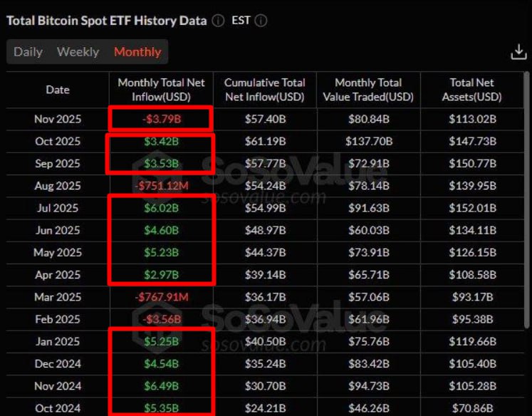This screenshot has height=416, width=532.
Task: Select the Nov 2025 date row
Action: point(58,119)
